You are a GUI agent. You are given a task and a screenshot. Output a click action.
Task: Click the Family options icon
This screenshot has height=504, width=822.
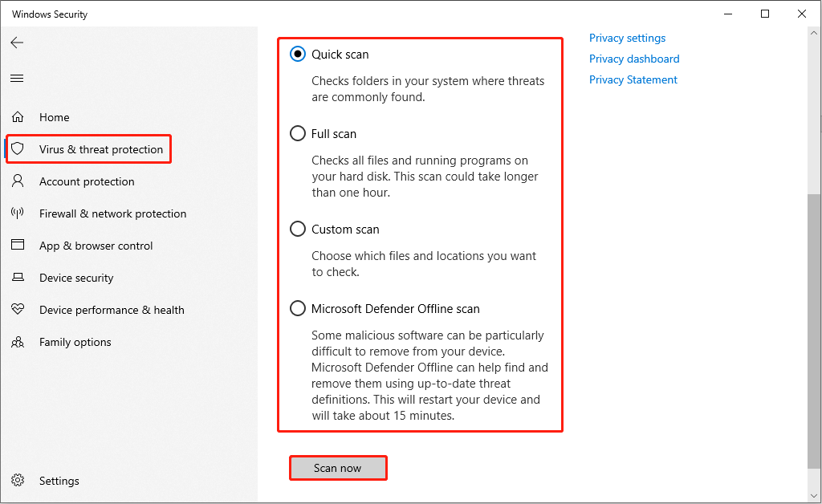pos(18,342)
